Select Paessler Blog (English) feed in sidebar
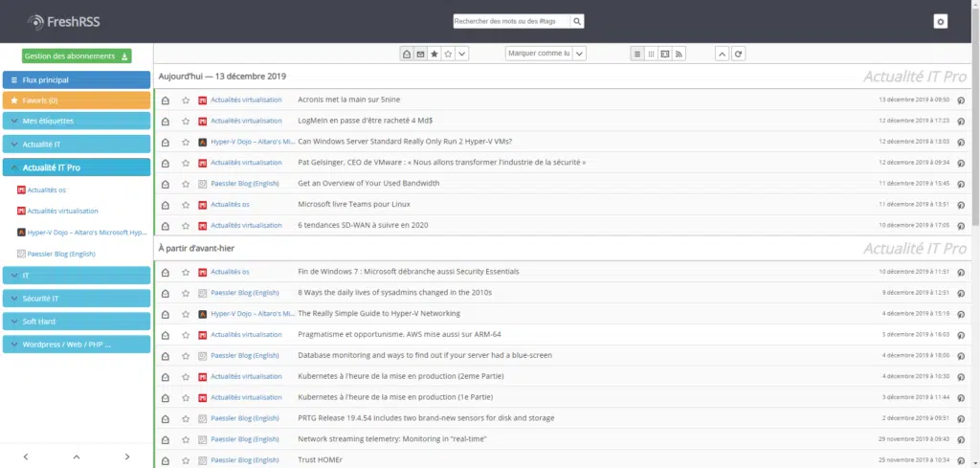 coord(61,255)
